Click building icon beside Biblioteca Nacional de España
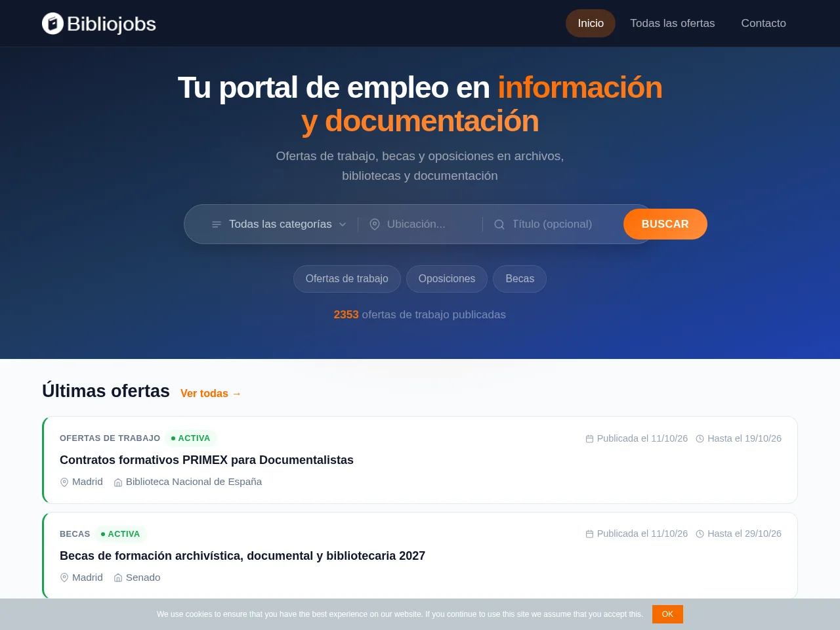Viewport: 840px width, 630px height. click(118, 482)
